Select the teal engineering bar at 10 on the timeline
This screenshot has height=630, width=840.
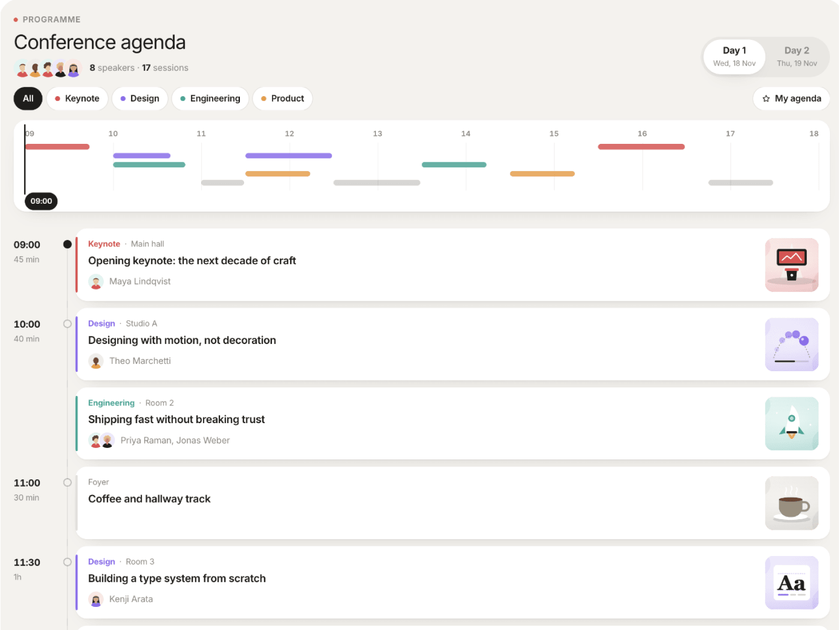[149, 165]
